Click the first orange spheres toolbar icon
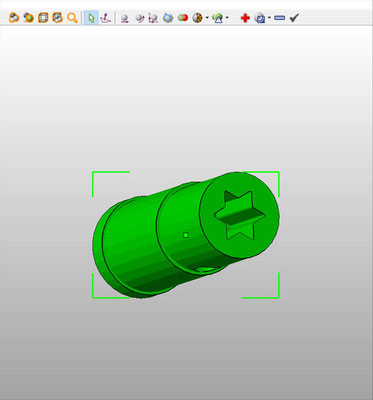The height and width of the screenshot is (400, 373). (x=14, y=18)
